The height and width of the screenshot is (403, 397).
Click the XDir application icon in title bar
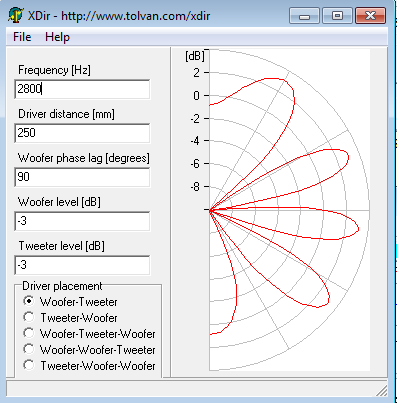(x=15, y=15)
